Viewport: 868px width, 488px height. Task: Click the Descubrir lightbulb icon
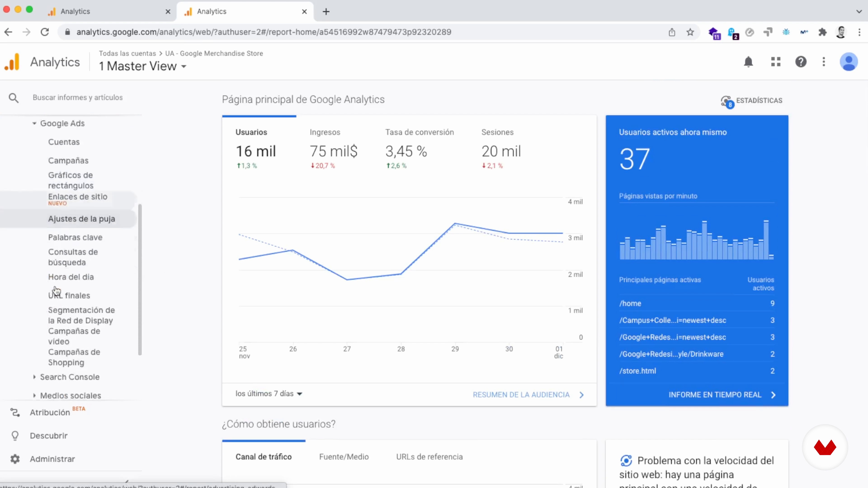click(x=15, y=436)
